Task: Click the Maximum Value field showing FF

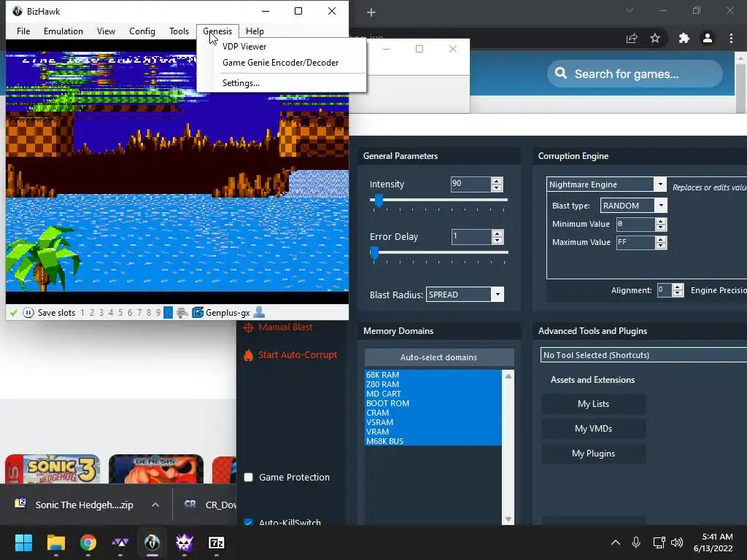Action: pos(635,242)
